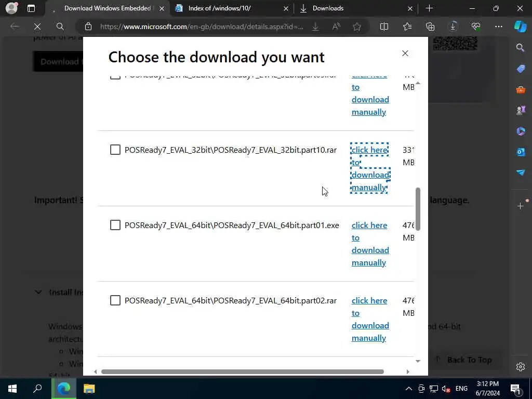532x399 pixels.
Task: Click the Back To Top button
Action: (463, 360)
